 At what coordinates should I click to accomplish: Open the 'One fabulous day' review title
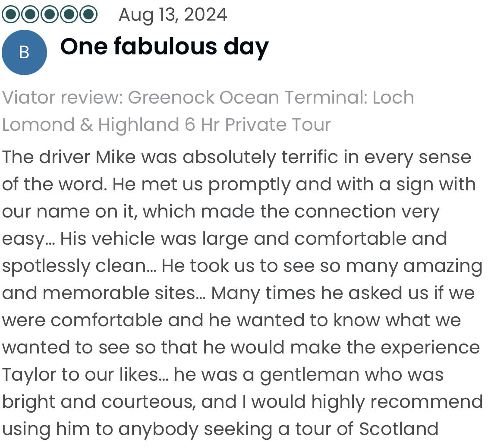(164, 47)
